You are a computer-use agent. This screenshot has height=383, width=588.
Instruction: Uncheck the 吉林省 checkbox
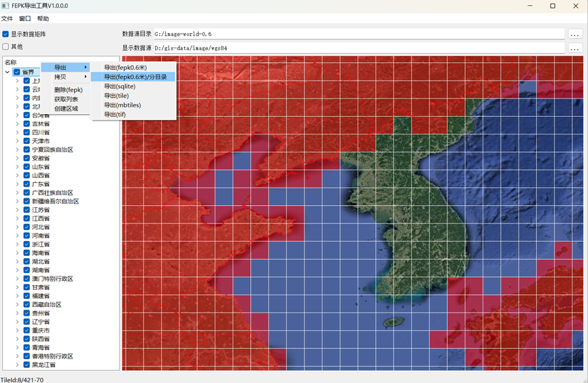click(27, 124)
